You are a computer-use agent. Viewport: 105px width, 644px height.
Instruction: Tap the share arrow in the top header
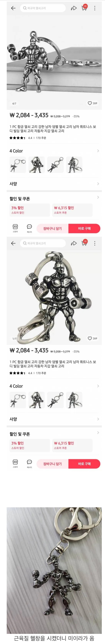click(73, 8)
